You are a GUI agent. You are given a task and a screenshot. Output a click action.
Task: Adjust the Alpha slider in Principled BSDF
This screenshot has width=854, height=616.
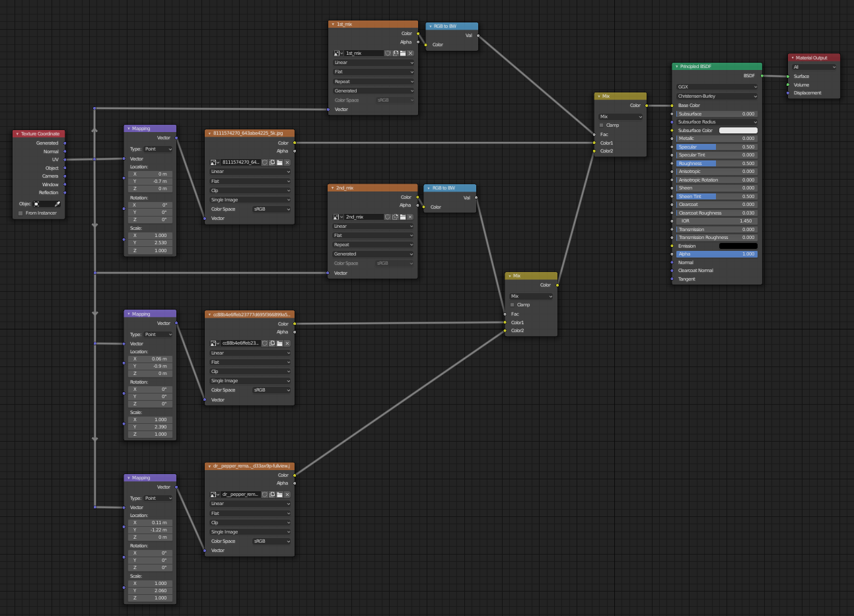(x=717, y=254)
